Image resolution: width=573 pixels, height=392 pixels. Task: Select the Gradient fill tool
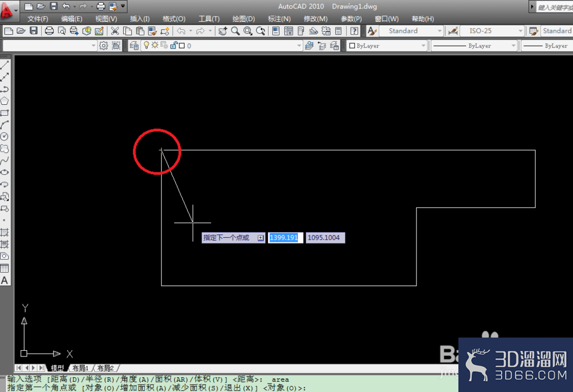point(5,244)
